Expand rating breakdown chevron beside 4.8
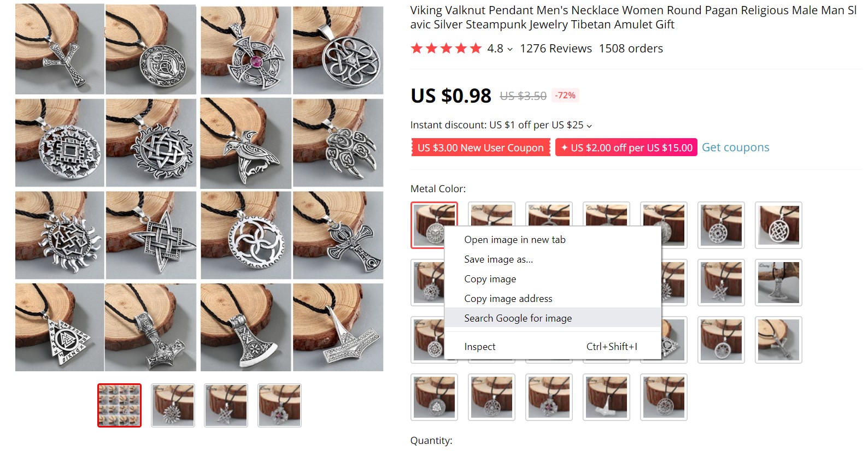 (510, 49)
